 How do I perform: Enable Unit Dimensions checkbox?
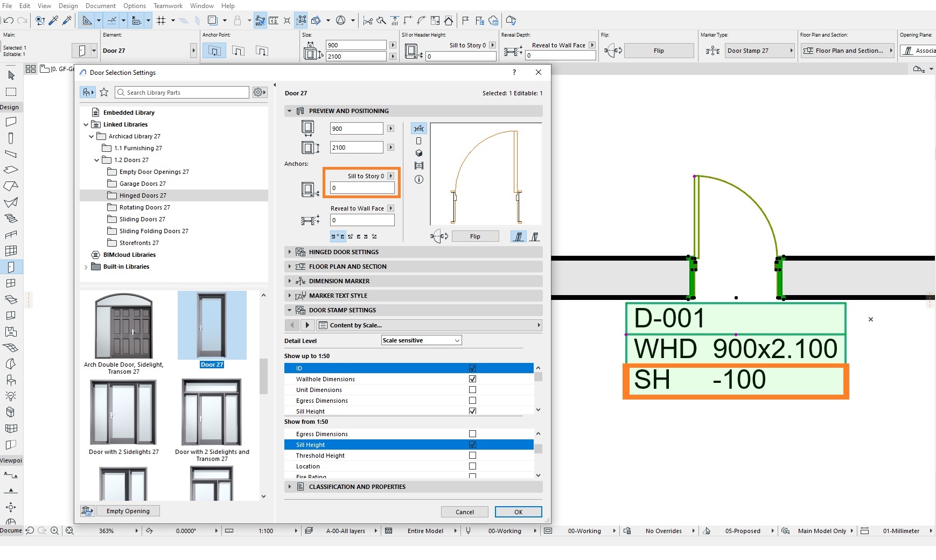point(472,390)
